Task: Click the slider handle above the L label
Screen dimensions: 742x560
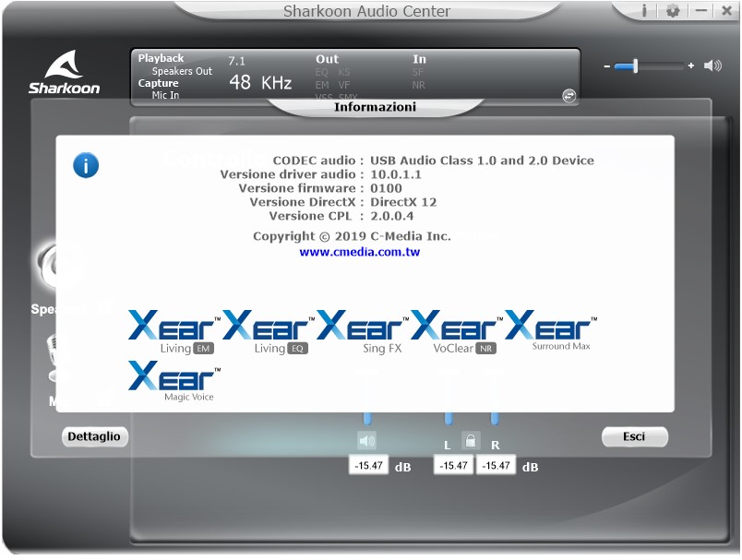Action: pos(449,418)
